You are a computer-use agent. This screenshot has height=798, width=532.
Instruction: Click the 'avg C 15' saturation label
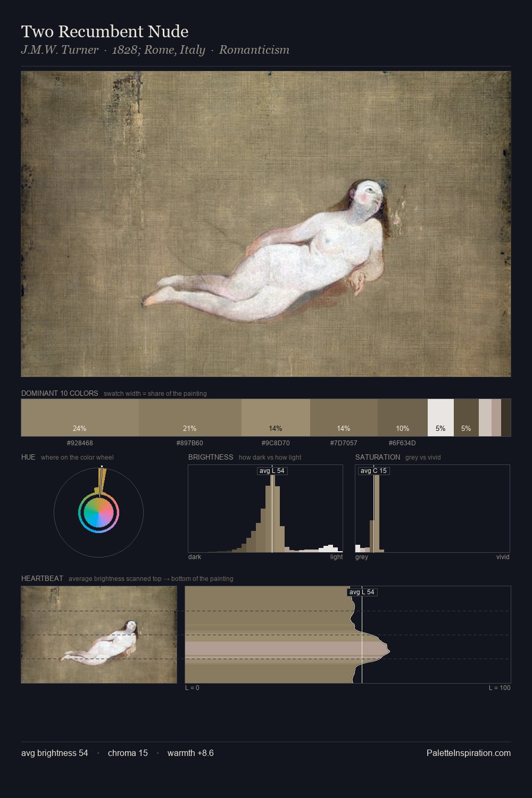(x=373, y=471)
